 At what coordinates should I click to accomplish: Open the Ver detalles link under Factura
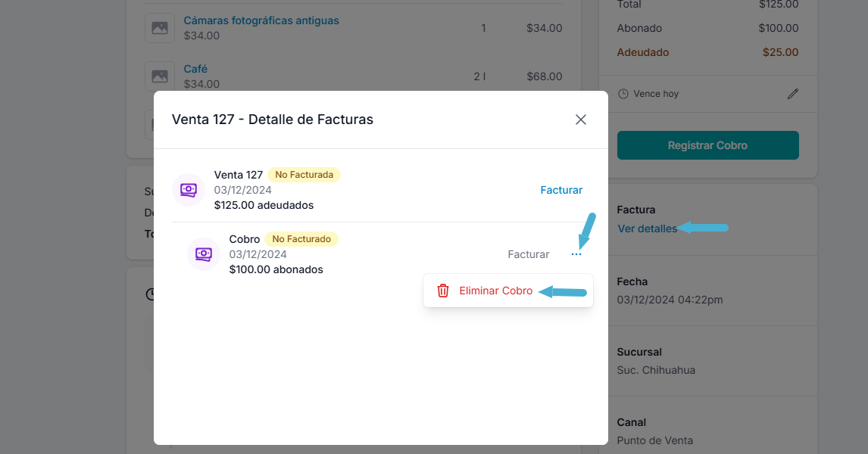click(648, 229)
